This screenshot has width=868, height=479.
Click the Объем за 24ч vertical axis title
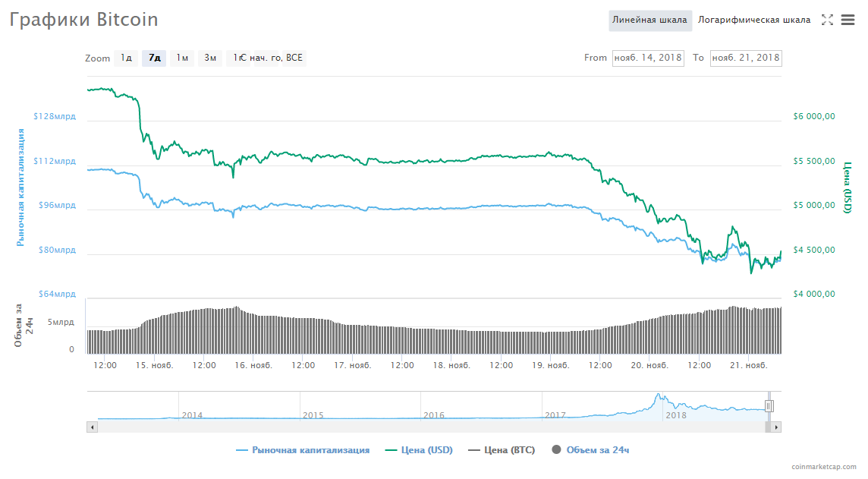click(x=24, y=326)
